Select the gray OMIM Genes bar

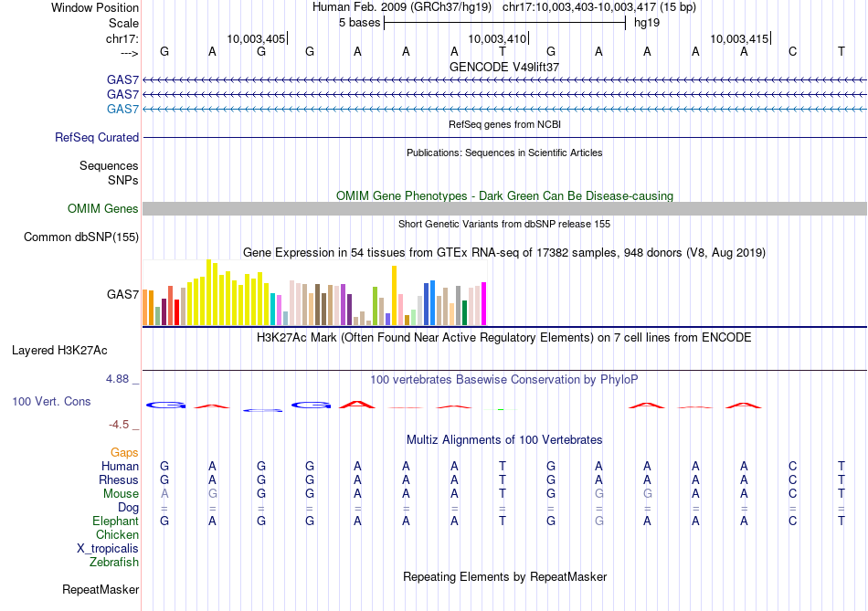point(504,208)
